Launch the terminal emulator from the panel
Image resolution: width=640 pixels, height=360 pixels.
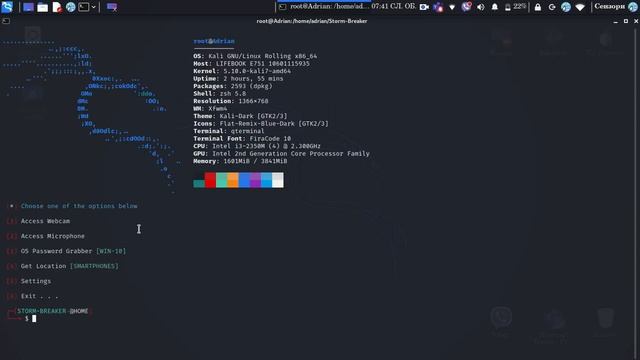click(84, 7)
